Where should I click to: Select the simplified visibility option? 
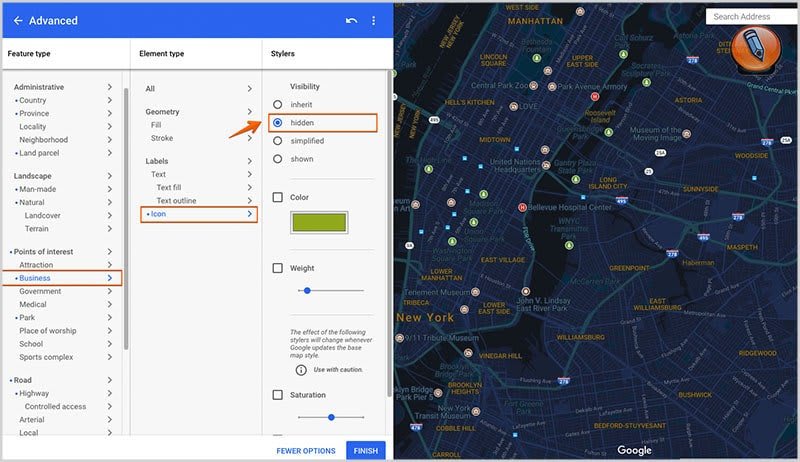tap(278, 141)
